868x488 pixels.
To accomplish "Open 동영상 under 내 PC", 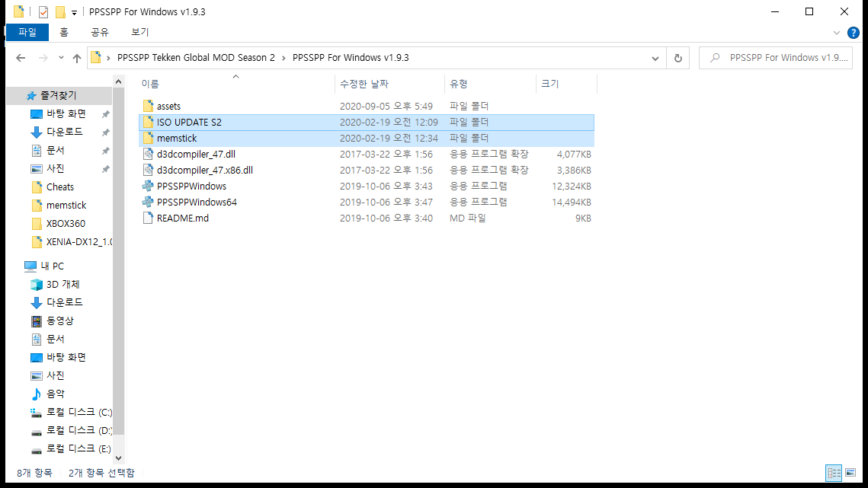I will (x=59, y=321).
